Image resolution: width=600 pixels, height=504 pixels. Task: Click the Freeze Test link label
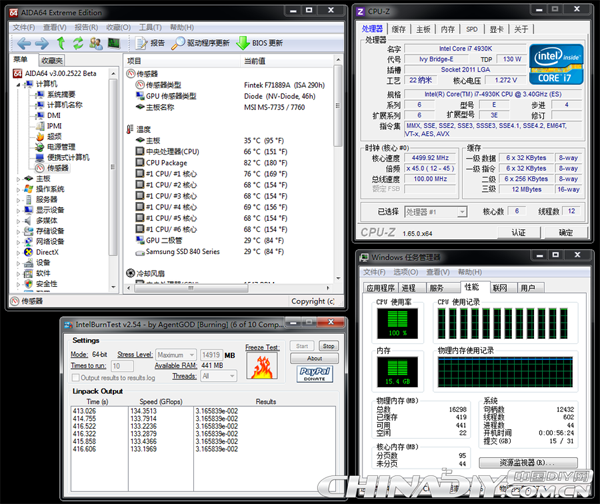262,347
